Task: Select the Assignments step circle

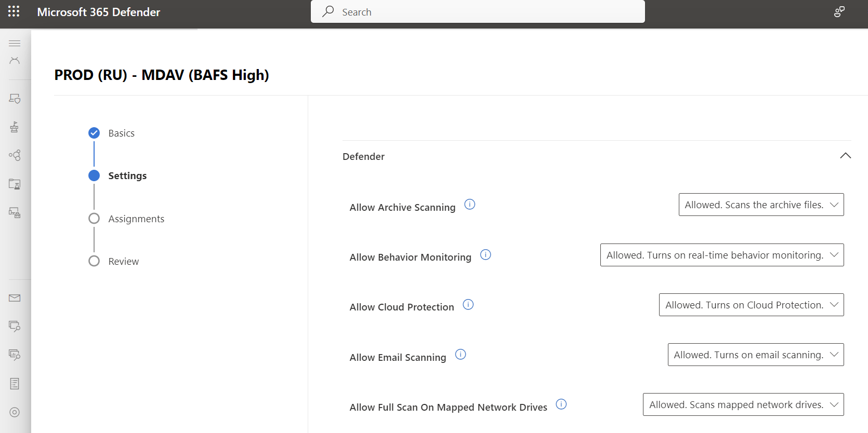Action: pyautogui.click(x=94, y=219)
